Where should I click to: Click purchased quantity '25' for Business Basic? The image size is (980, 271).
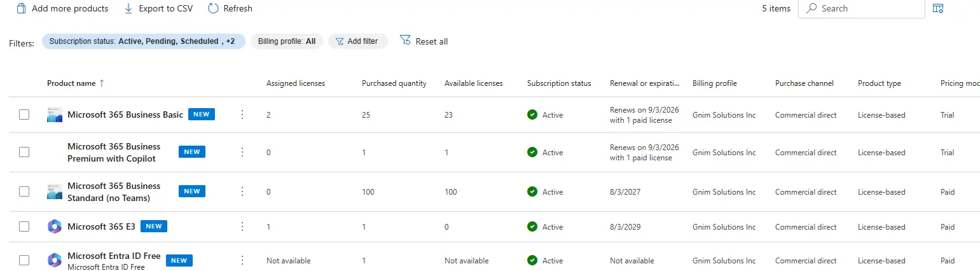coord(366,115)
